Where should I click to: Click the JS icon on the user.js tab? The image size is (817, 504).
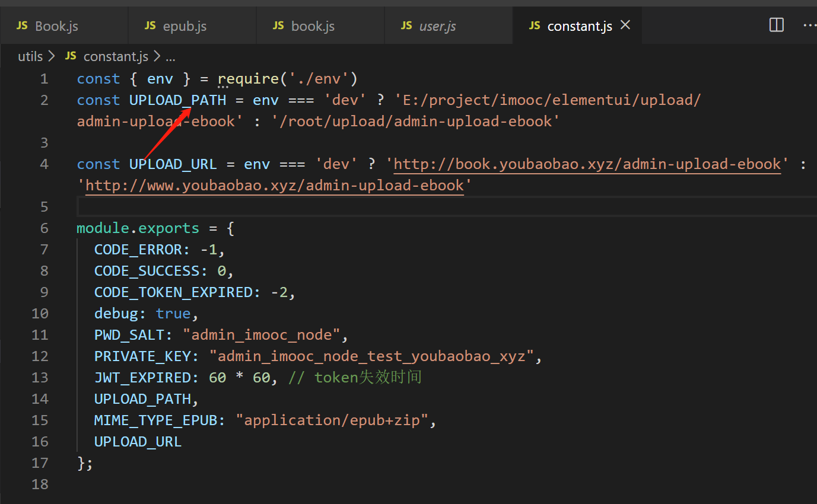click(x=406, y=25)
